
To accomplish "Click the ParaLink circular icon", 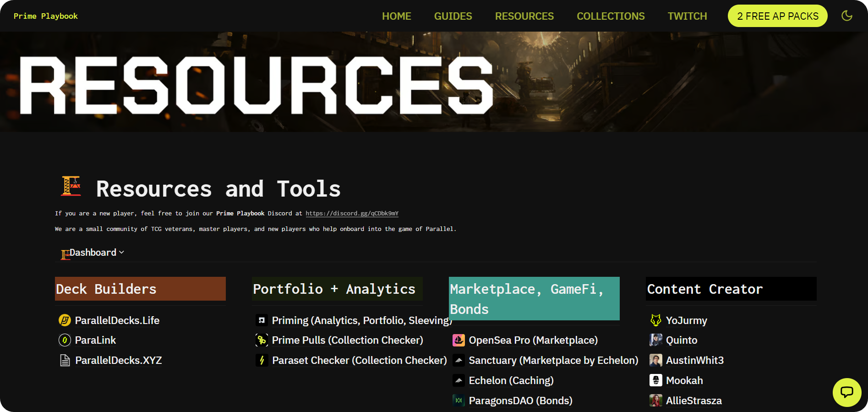I will (65, 340).
